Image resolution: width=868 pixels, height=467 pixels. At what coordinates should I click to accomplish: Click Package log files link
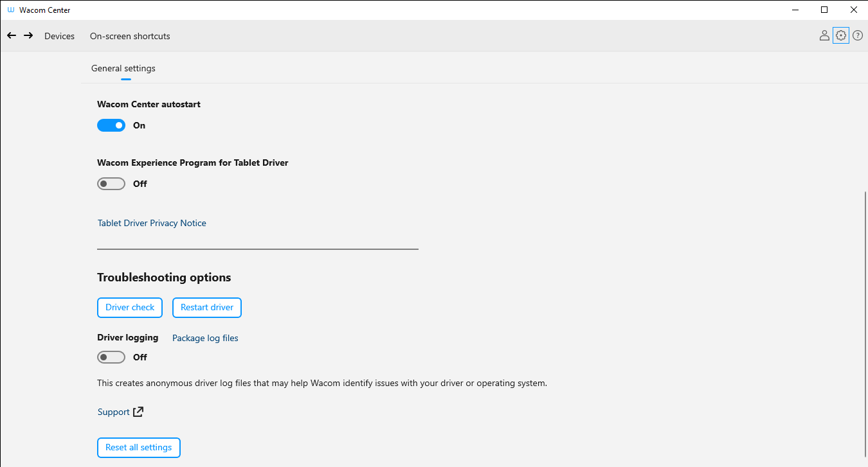pyautogui.click(x=205, y=339)
